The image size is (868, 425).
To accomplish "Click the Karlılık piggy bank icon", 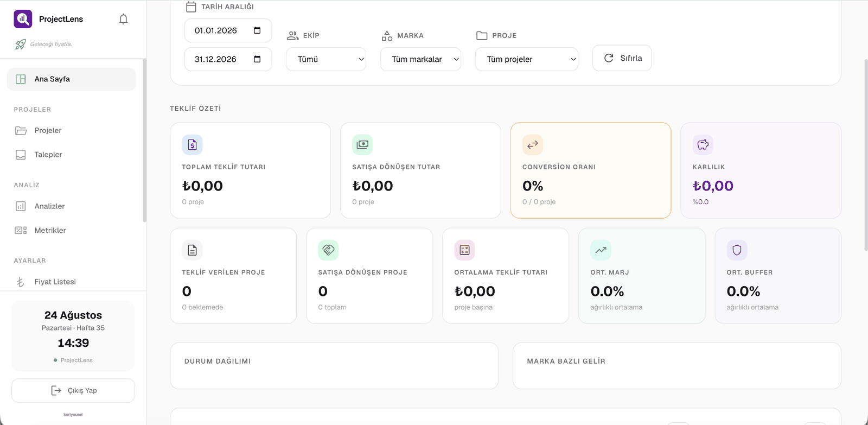I will tap(703, 145).
